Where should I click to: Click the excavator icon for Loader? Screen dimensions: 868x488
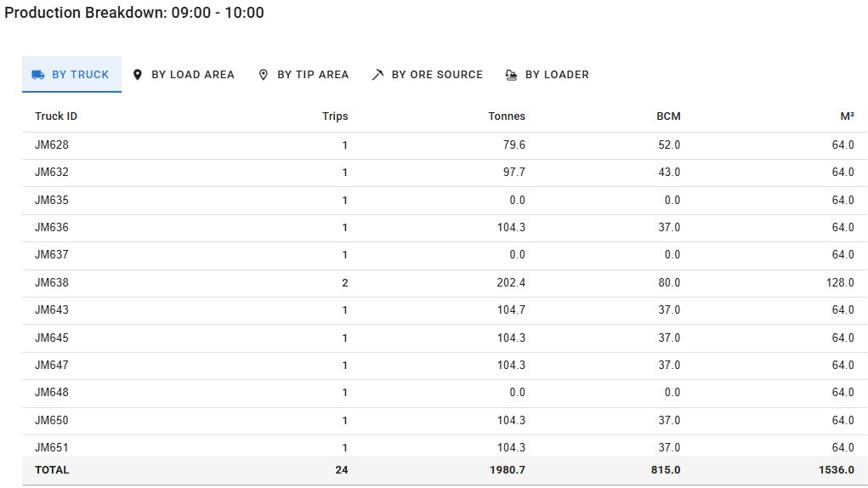pyautogui.click(x=511, y=75)
